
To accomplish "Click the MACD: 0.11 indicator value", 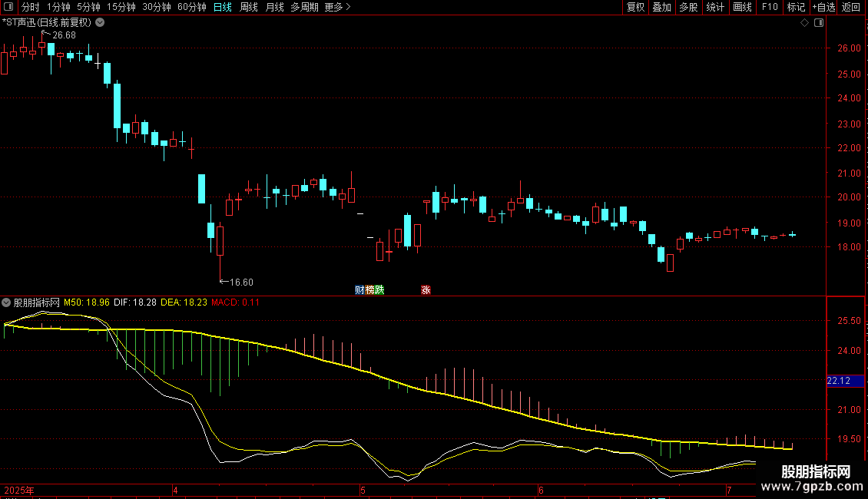I will pyautogui.click(x=235, y=302).
